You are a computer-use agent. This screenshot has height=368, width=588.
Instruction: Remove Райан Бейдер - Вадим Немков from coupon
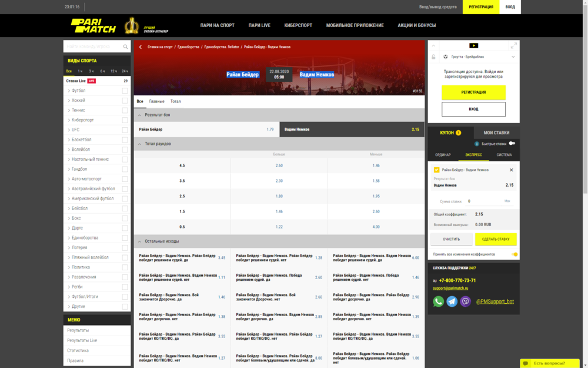coord(511,170)
